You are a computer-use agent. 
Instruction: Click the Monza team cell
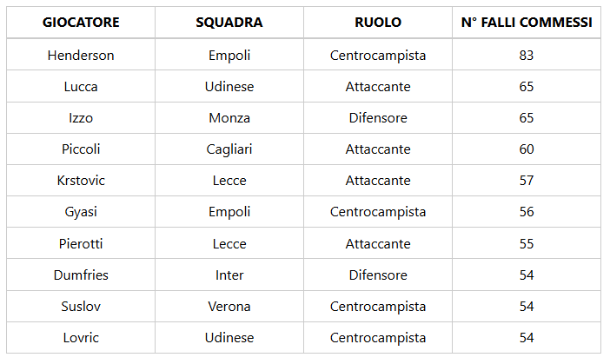(229, 118)
